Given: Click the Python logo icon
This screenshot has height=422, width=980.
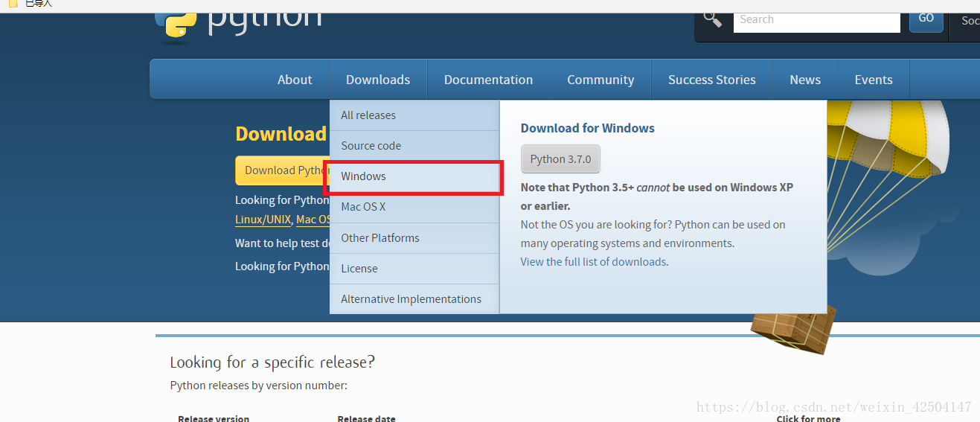Looking at the screenshot, I should [x=176, y=27].
